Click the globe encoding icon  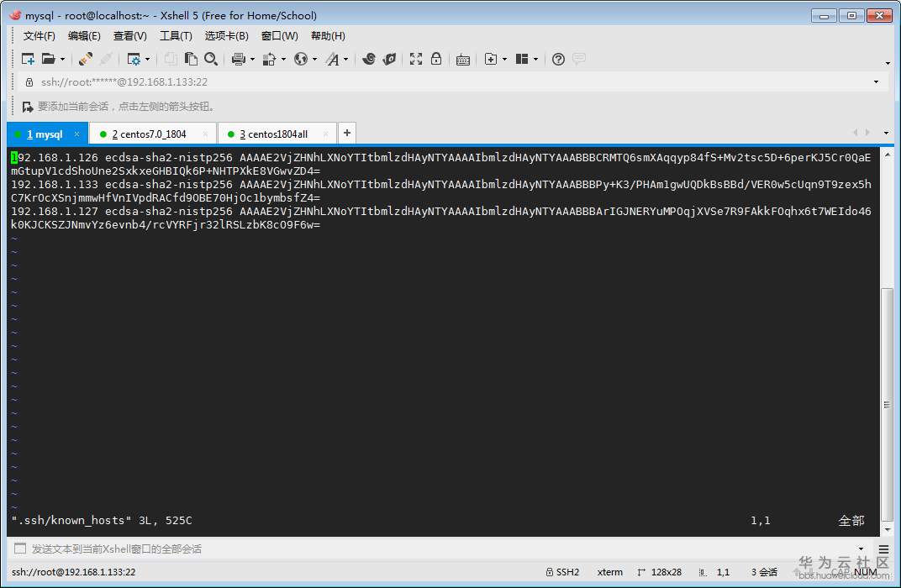[x=301, y=59]
